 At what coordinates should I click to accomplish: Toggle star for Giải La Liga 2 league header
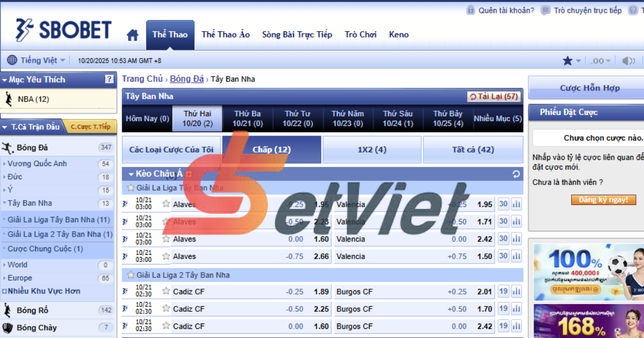(x=130, y=275)
